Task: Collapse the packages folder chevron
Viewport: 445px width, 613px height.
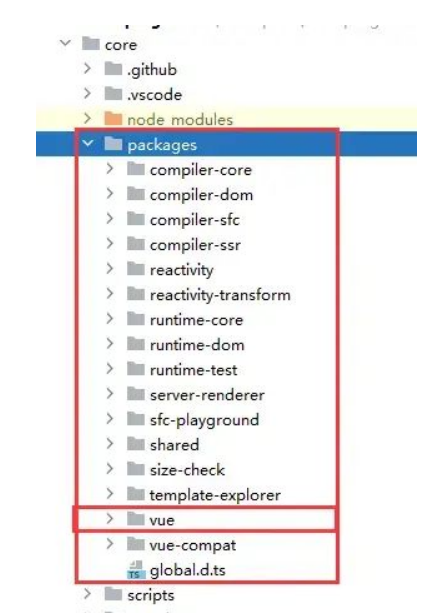Action: [88, 144]
